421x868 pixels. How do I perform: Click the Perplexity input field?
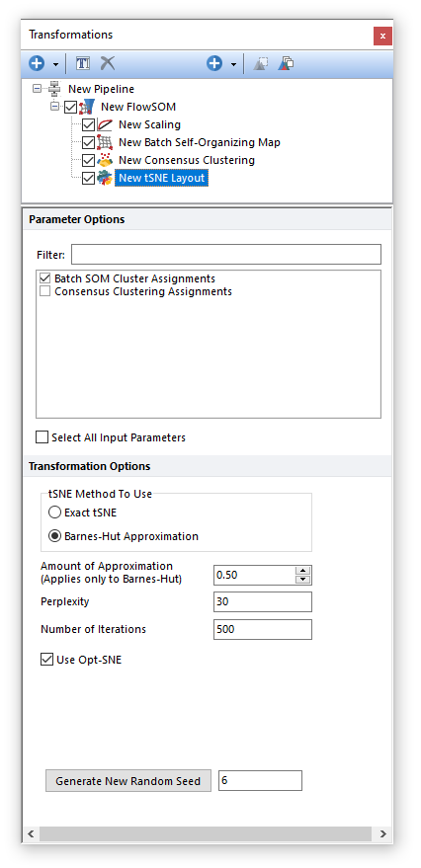click(263, 601)
